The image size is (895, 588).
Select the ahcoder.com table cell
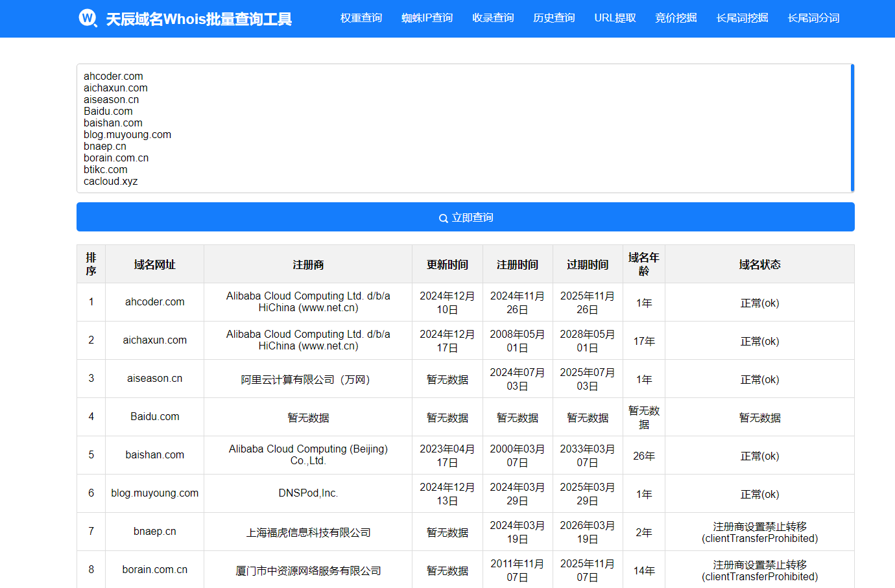[x=154, y=302]
